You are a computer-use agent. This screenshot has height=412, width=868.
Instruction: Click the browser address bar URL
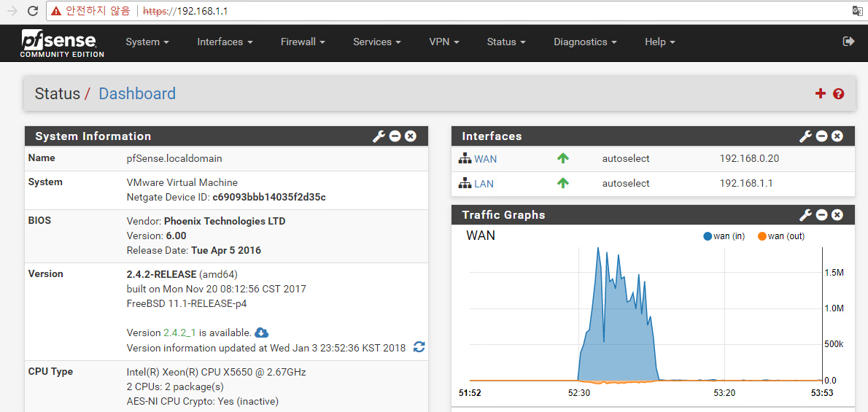[x=185, y=10]
